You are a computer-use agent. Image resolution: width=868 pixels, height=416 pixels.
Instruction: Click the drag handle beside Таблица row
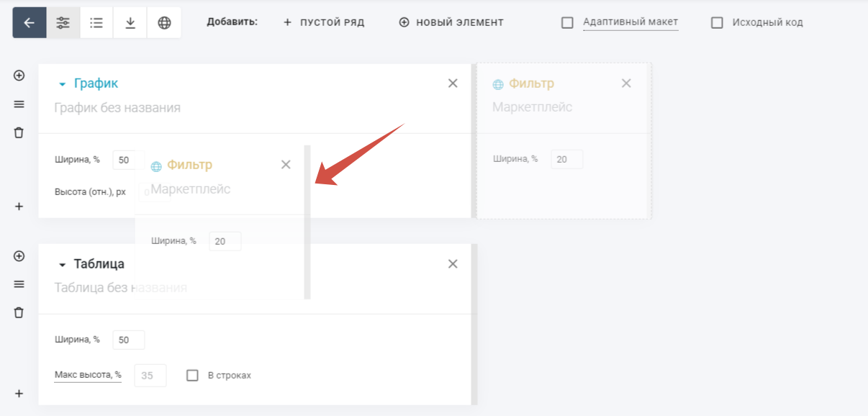[19, 284]
